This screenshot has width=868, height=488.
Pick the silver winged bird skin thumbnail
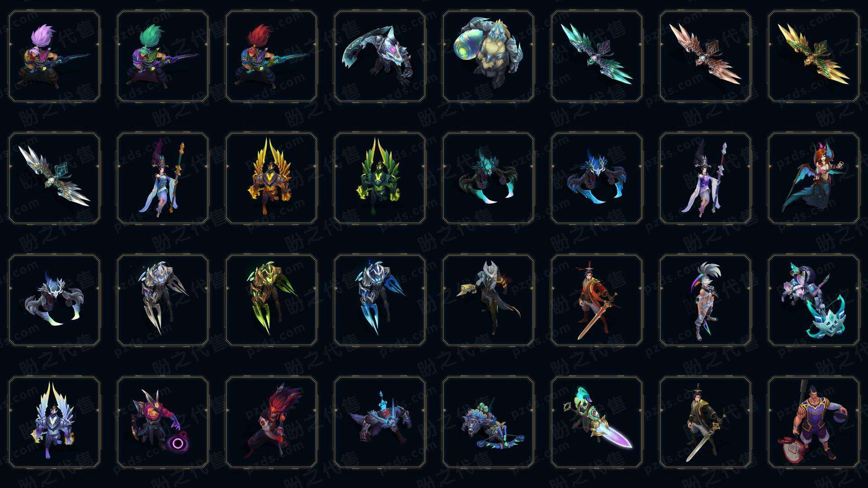[54, 178]
